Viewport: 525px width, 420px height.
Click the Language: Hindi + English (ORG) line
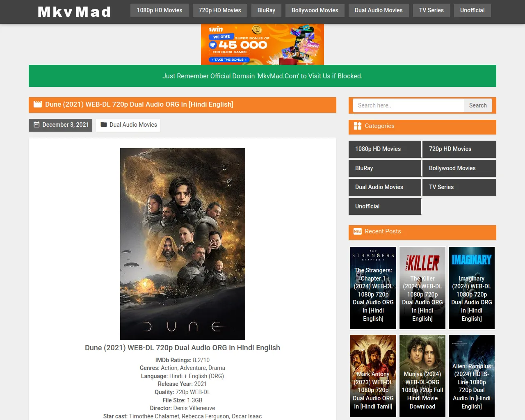183,376
